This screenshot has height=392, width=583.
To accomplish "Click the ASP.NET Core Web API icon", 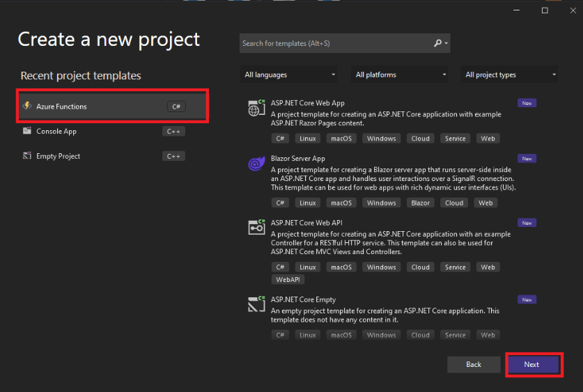I will pyautogui.click(x=256, y=227).
